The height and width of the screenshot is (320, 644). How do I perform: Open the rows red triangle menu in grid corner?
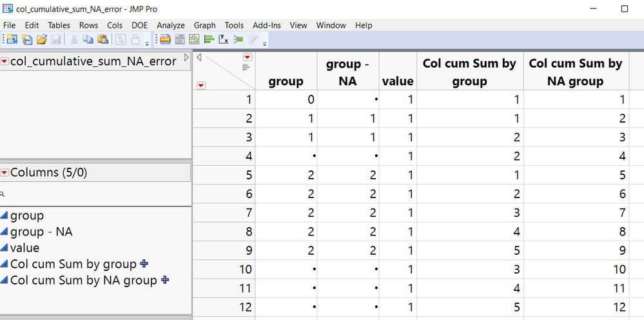pos(201,85)
